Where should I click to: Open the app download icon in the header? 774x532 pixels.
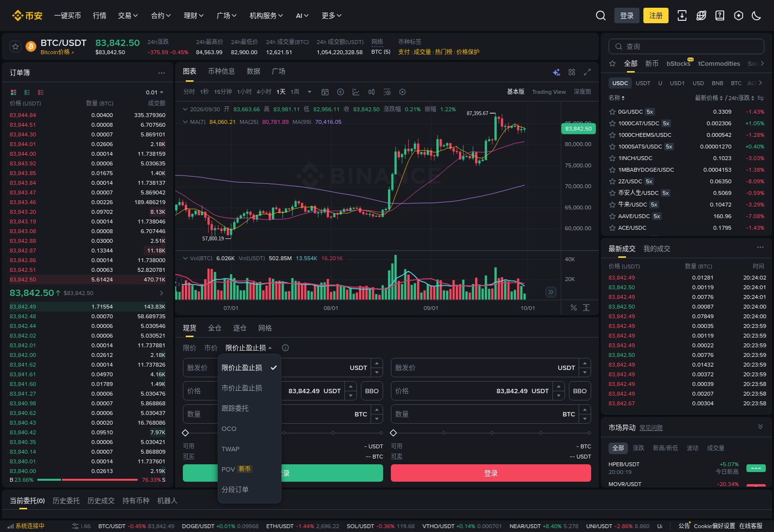pos(682,16)
